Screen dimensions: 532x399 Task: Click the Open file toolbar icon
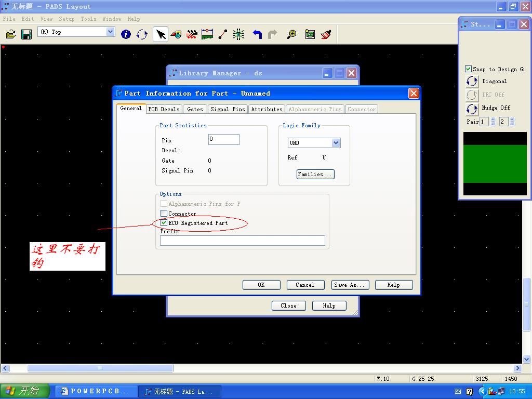[x=11, y=34]
